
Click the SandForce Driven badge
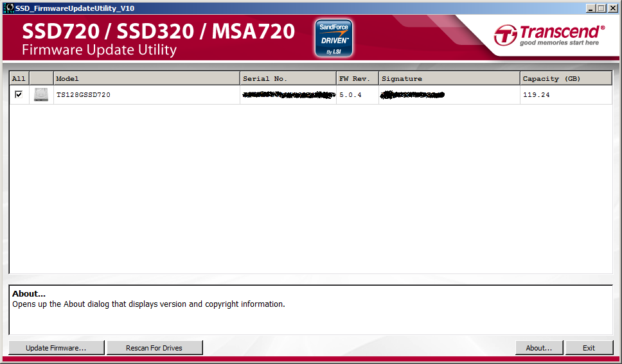coord(333,38)
